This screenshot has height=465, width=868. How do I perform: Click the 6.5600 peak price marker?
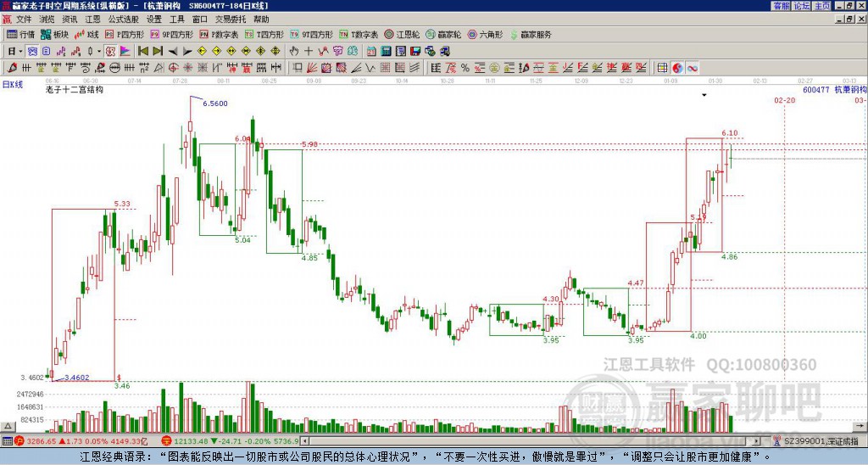point(215,103)
